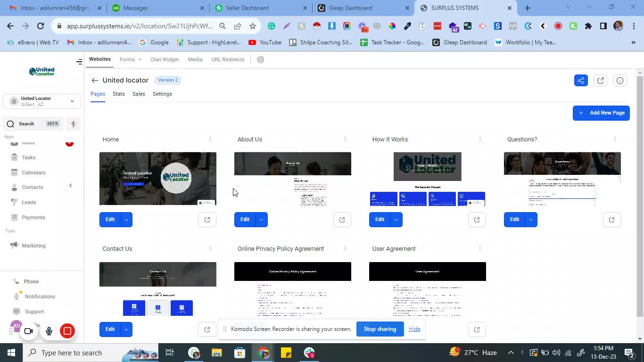Open File Explorer from the Windows taskbar
644x362 pixels.
[216, 353]
